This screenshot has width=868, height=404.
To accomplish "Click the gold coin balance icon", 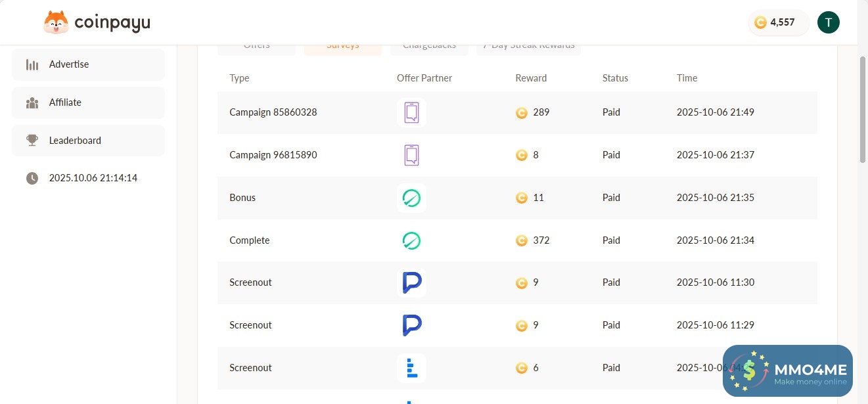I will [x=760, y=22].
